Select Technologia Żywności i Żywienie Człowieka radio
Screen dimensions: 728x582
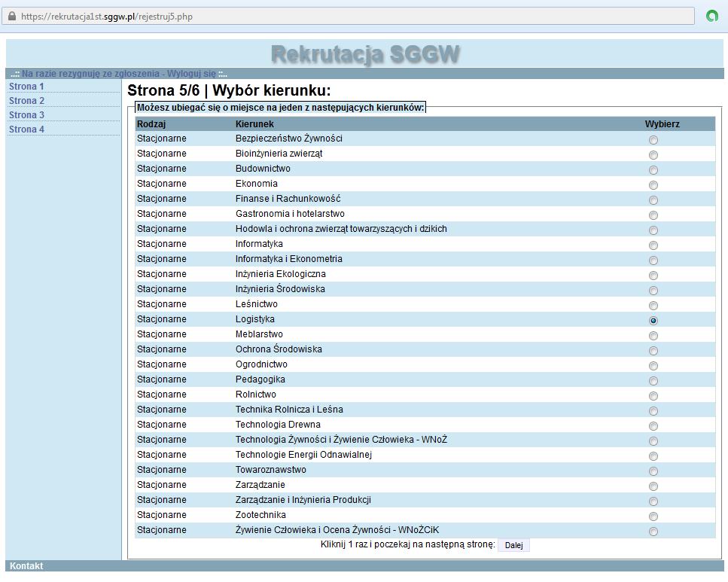click(x=653, y=440)
